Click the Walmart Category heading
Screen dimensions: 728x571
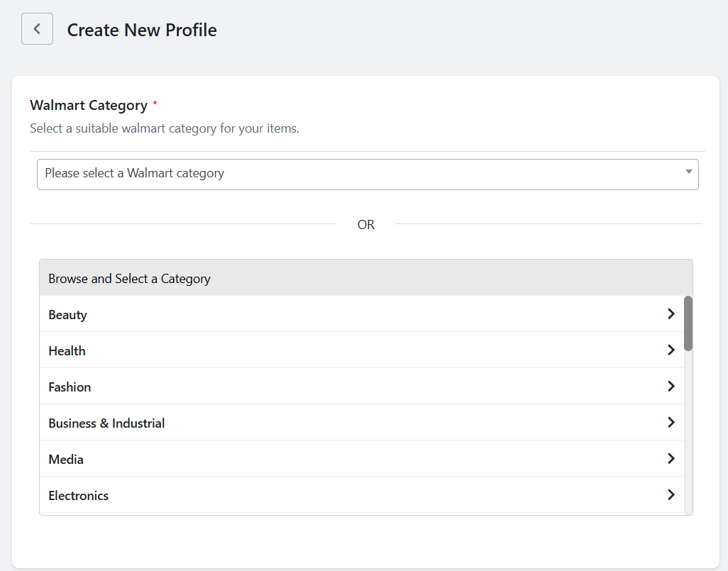89,106
